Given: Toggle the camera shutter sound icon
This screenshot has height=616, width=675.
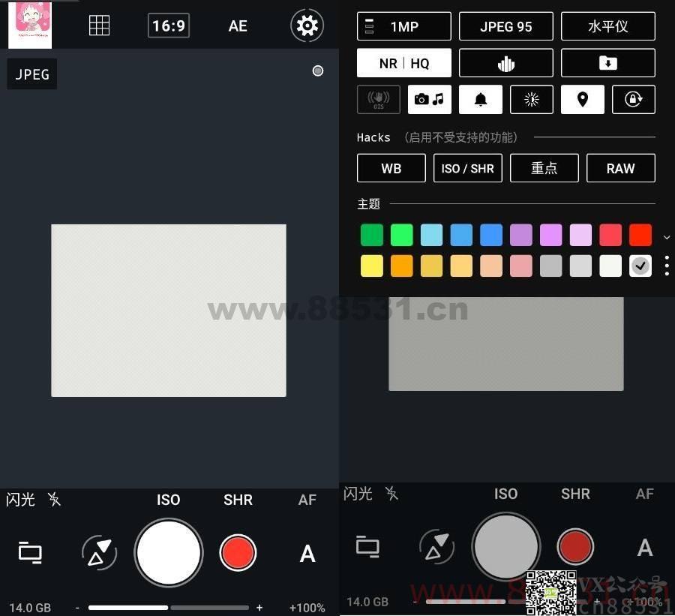Looking at the screenshot, I should click(x=429, y=100).
